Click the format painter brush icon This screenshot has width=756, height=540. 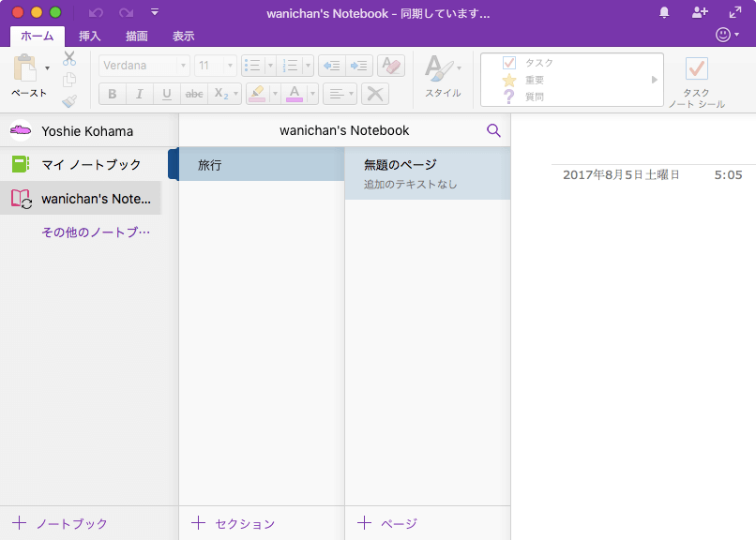[69, 101]
